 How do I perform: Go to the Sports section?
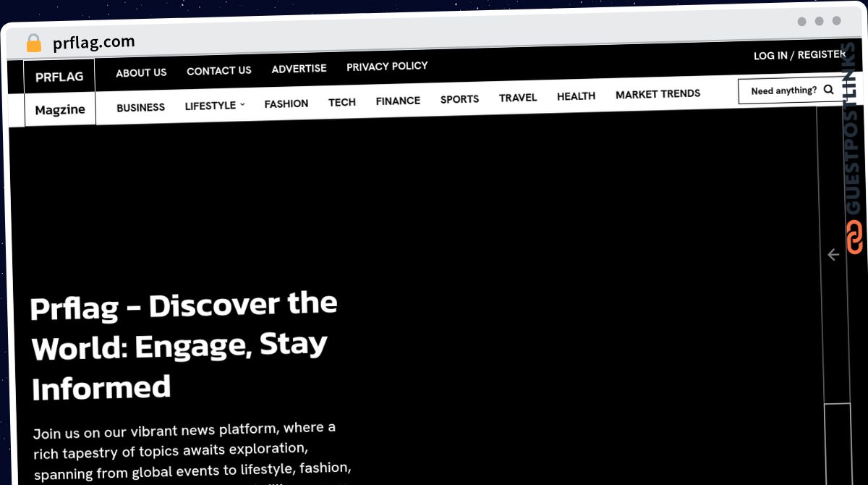pos(459,99)
